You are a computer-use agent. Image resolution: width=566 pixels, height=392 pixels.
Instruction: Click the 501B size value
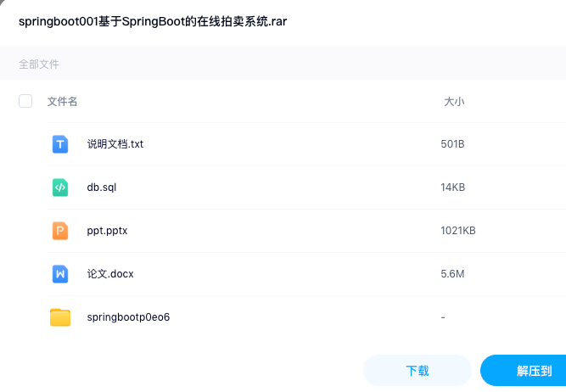452,144
